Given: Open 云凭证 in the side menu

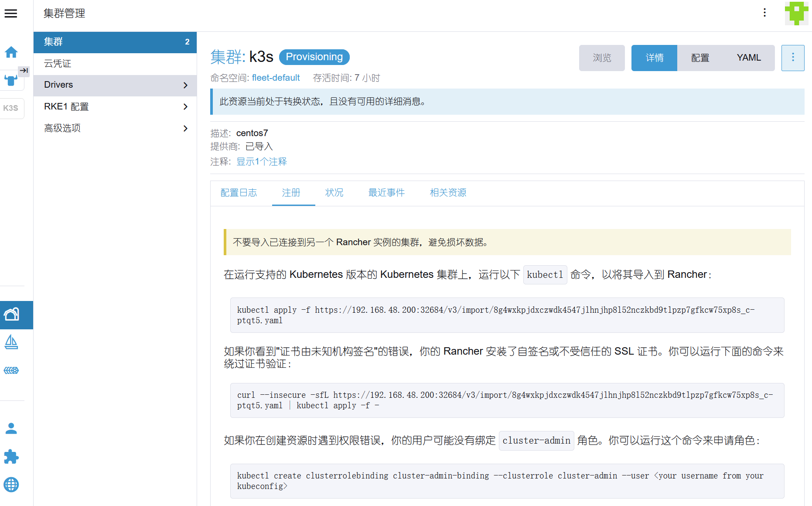Looking at the screenshot, I should tap(115, 64).
